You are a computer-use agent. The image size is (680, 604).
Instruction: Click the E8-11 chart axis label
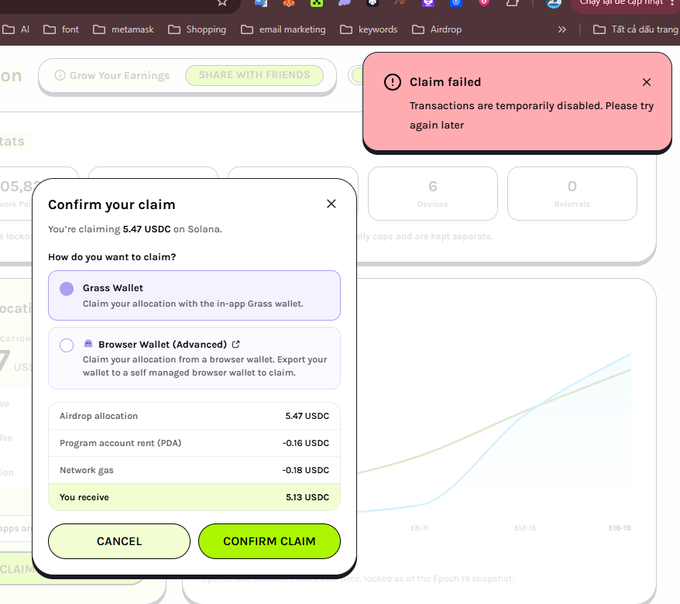pyautogui.click(x=419, y=528)
